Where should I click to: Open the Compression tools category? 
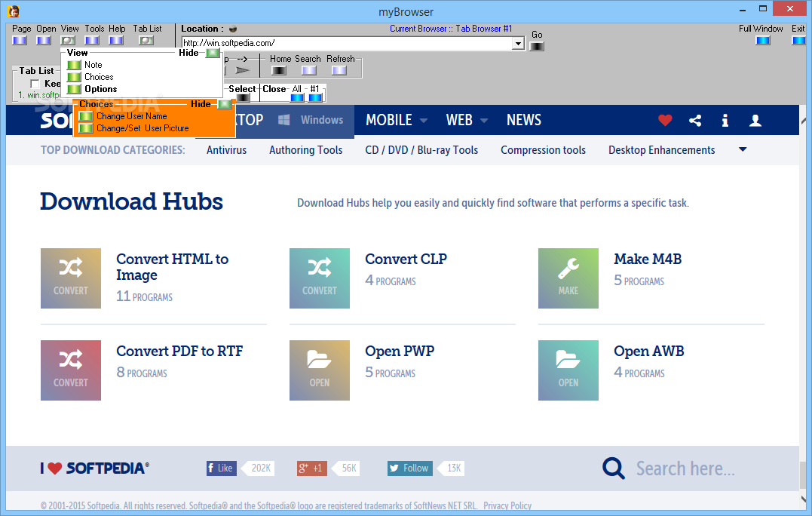coord(544,150)
